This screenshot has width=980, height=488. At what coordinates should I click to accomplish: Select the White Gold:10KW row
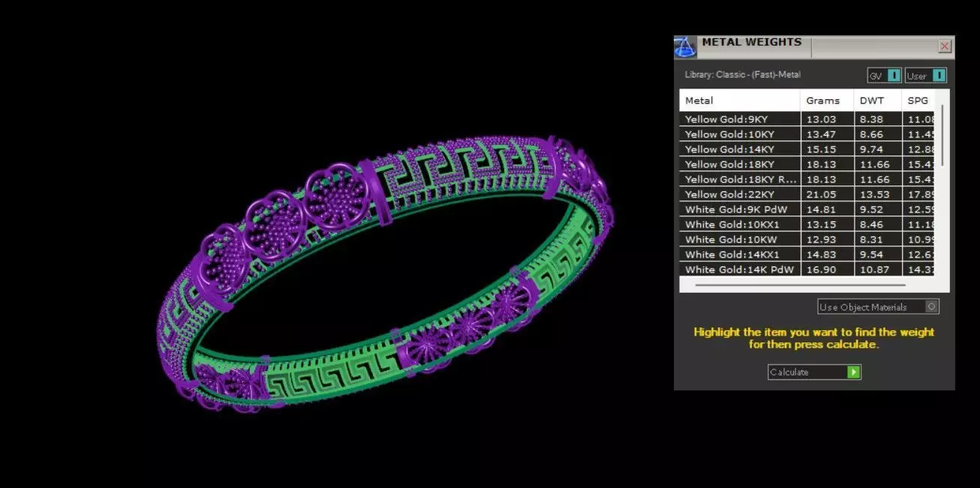click(x=807, y=239)
